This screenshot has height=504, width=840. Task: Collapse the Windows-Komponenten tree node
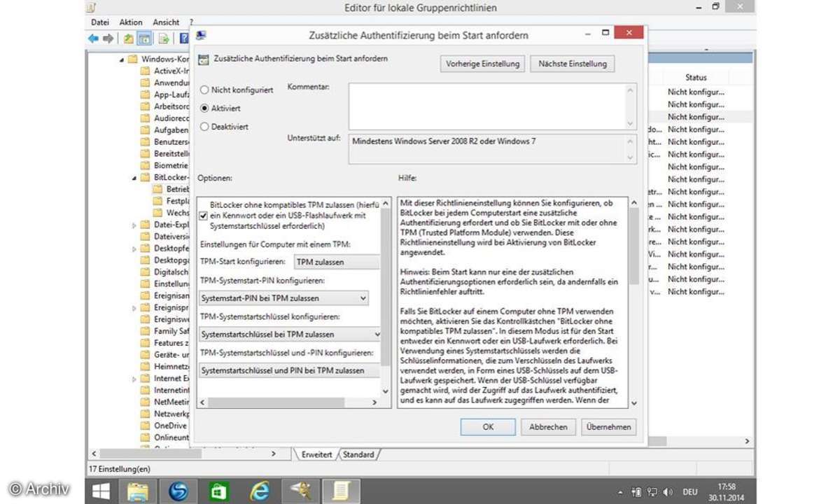click(122, 59)
